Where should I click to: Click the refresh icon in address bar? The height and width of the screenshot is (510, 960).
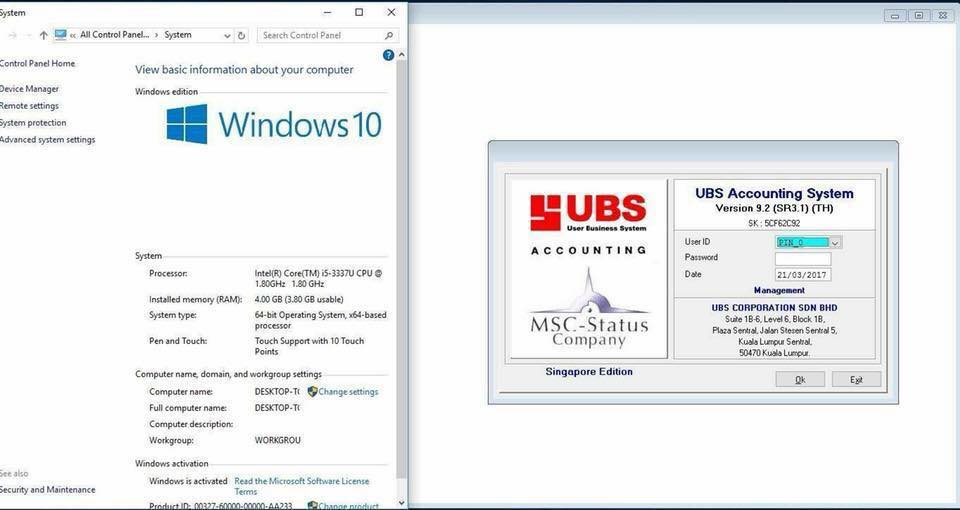(241, 36)
